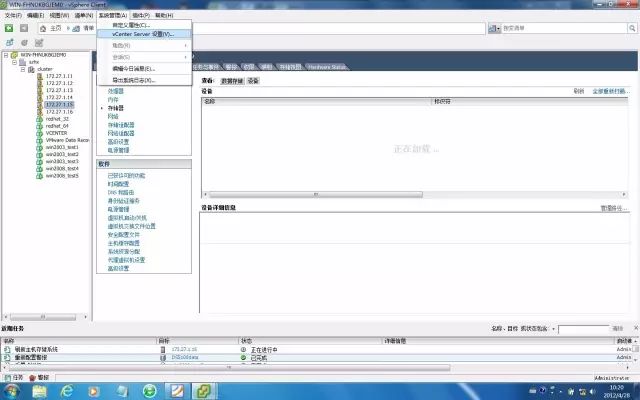
Task: Click the 刷新 refresh link
Action: coord(579,91)
